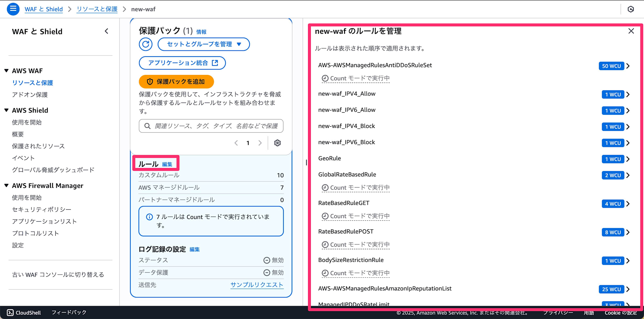
Task: Expand the GlobalRateBasedRule chevron
Action: tap(628, 175)
